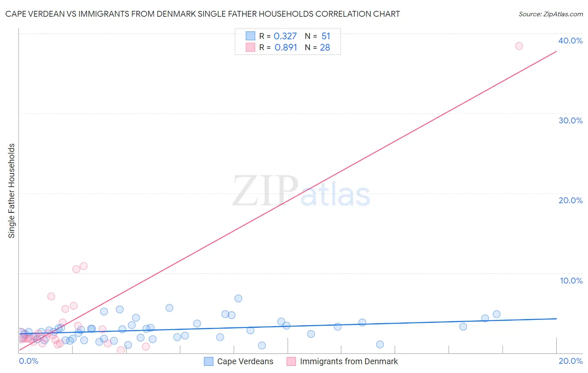The width and height of the screenshot is (588, 373).
Task: Click the 30.0% y-axis tick label
Action: (x=570, y=120)
